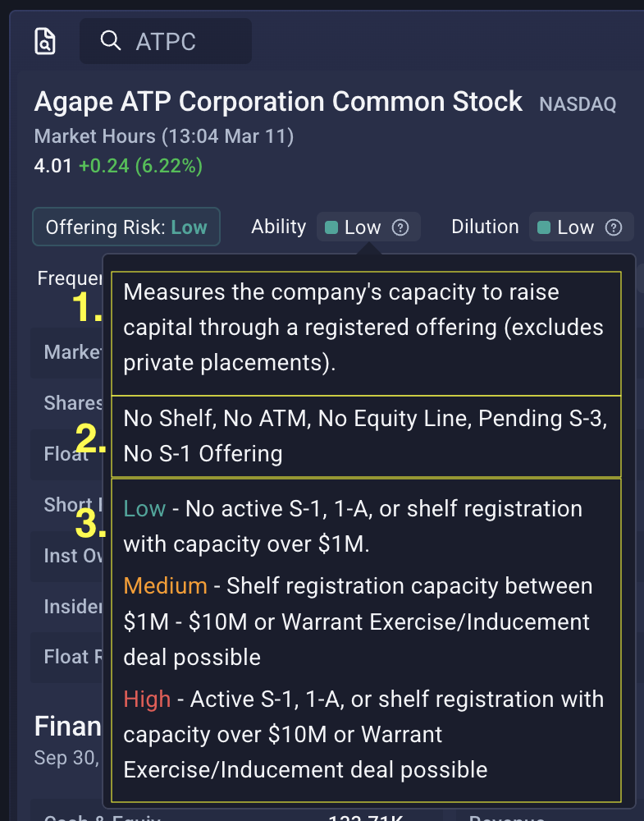The width and height of the screenshot is (644, 821).
Task: Click the green +0.24 (6.22%) price change
Action: (x=140, y=166)
